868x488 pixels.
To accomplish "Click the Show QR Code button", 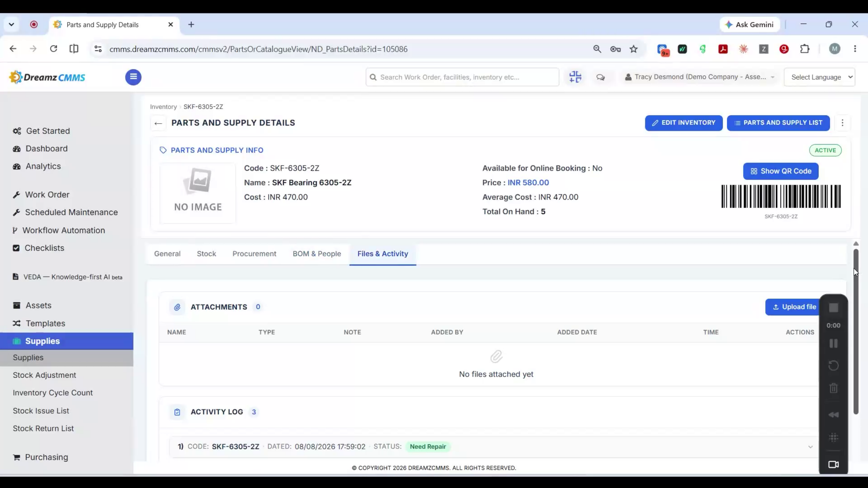I will 781,171.
